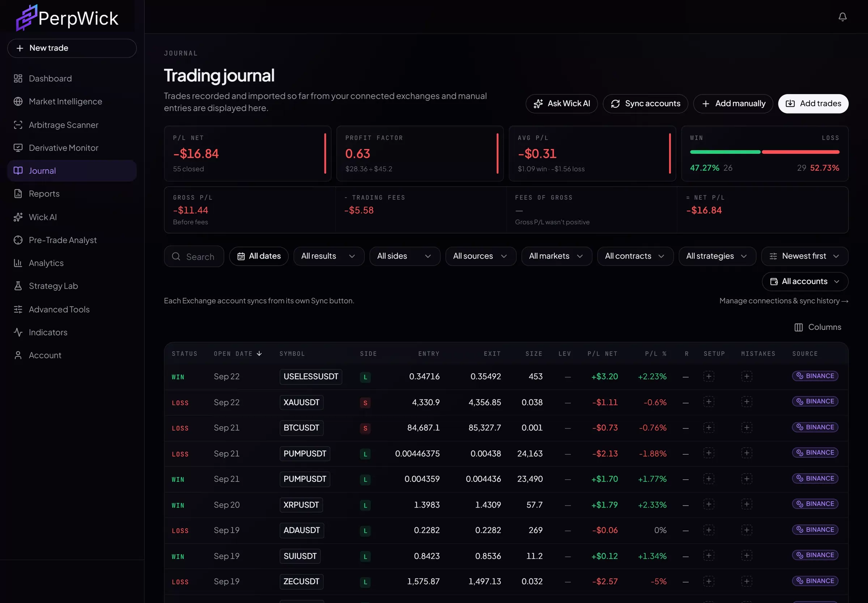Click the L side badge on SUIUSDT row

coord(365,556)
